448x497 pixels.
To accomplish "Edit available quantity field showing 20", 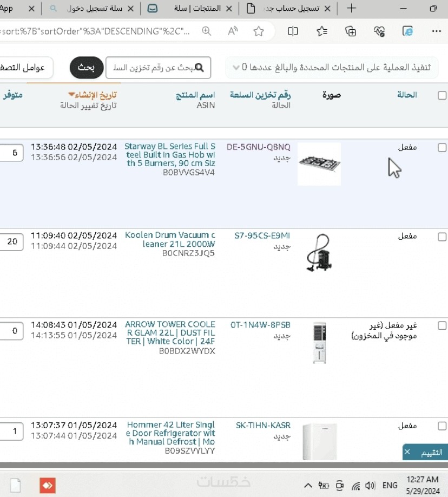I will 11,242.
